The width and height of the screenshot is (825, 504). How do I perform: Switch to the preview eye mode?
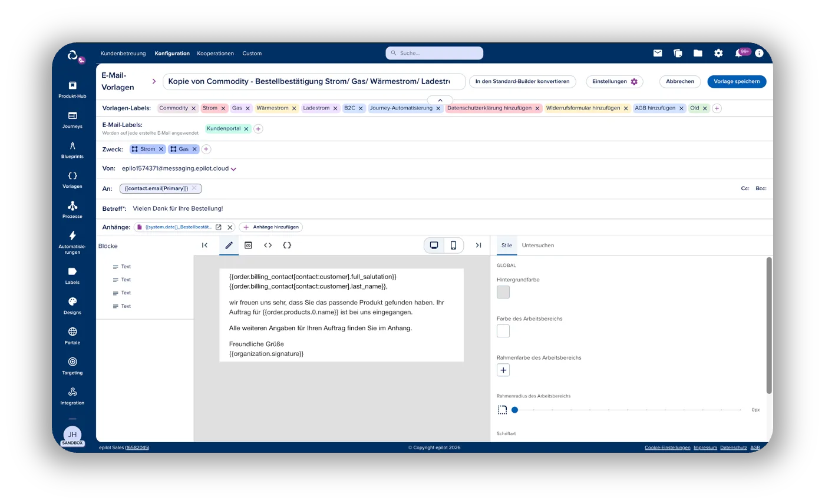(x=248, y=245)
